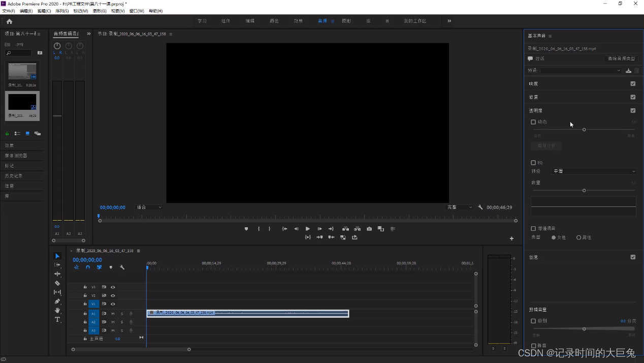This screenshot has height=363, width=644.
Task: Select the Selection arrow tool
Action: point(57,256)
